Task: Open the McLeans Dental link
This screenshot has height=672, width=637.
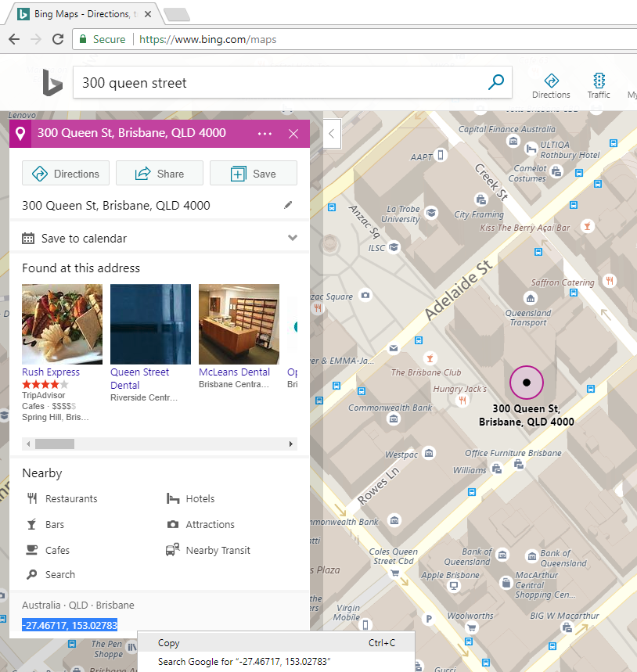Action: point(234,372)
